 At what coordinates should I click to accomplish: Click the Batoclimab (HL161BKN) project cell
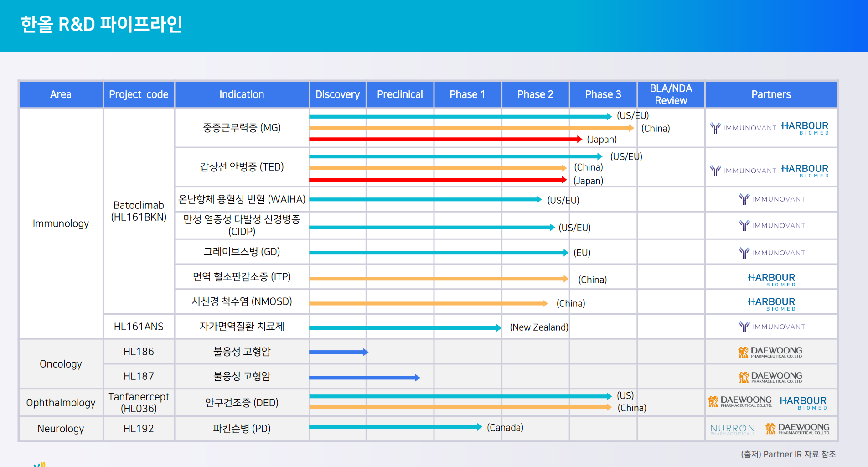pyautogui.click(x=139, y=211)
